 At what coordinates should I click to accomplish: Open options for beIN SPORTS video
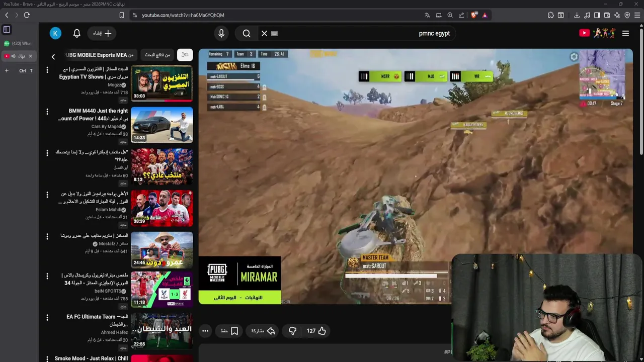[x=47, y=276]
